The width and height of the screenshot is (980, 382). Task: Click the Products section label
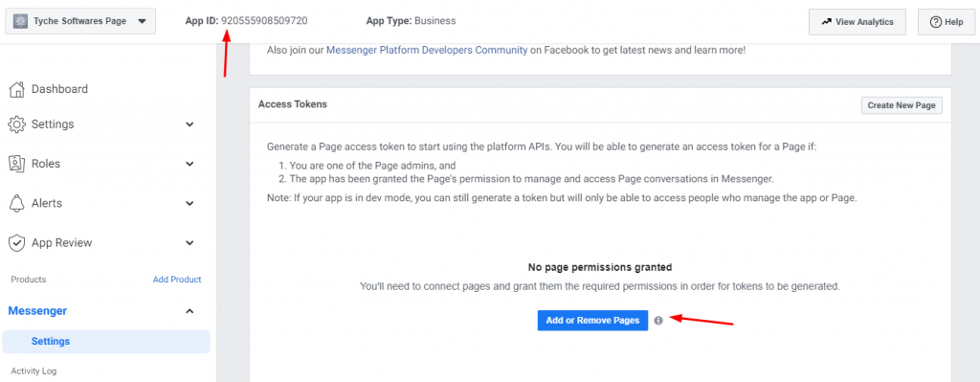point(29,280)
